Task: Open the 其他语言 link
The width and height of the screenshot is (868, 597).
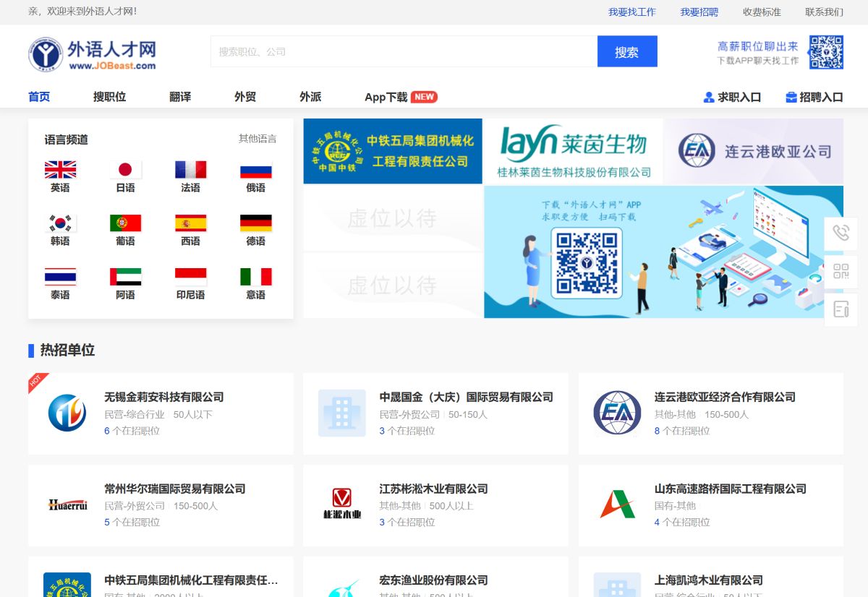Action: click(x=258, y=139)
